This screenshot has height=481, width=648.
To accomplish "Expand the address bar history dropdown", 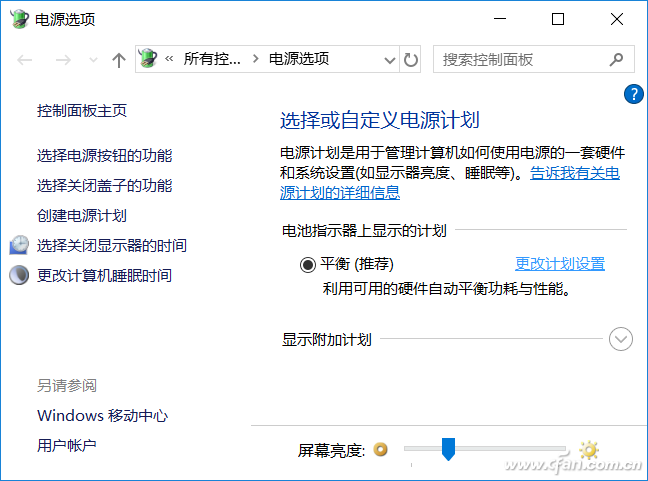I will pos(389,60).
